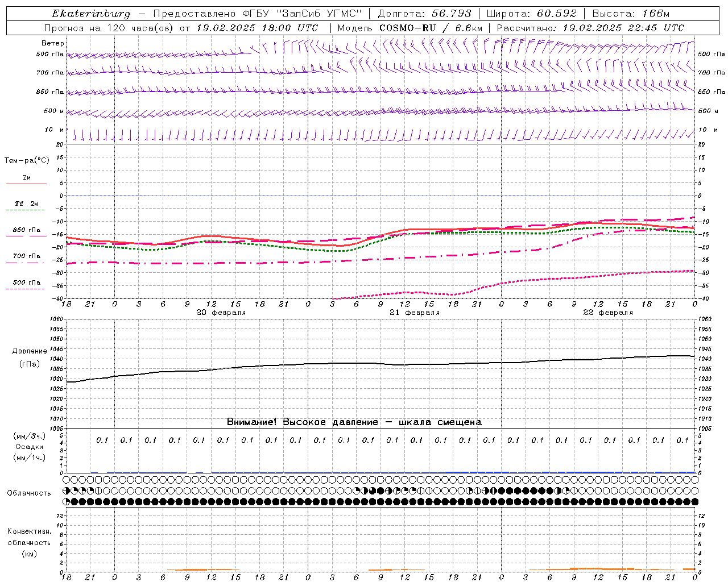Click the 'Ветер' wind panel label
Image resolution: width=728 pixels, height=582 pixels.
coord(53,43)
